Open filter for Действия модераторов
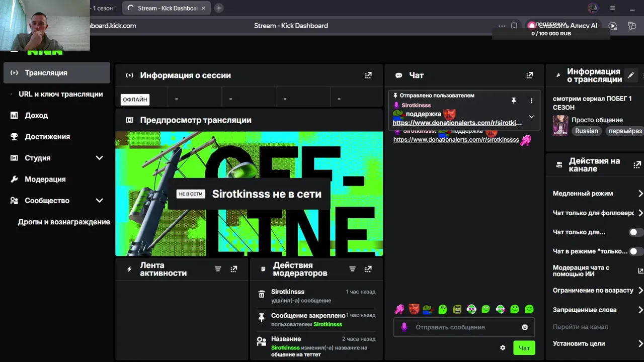Image resolution: width=644 pixels, height=362 pixels. pos(352,269)
